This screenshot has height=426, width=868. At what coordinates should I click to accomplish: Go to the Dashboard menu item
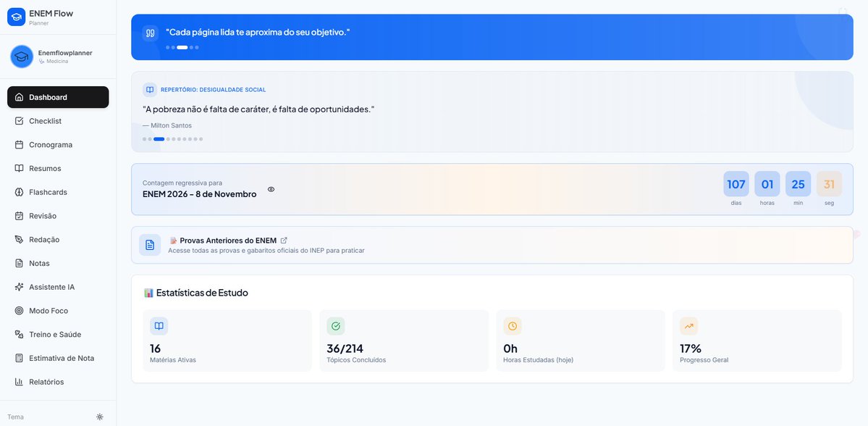(x=58, y=97)
